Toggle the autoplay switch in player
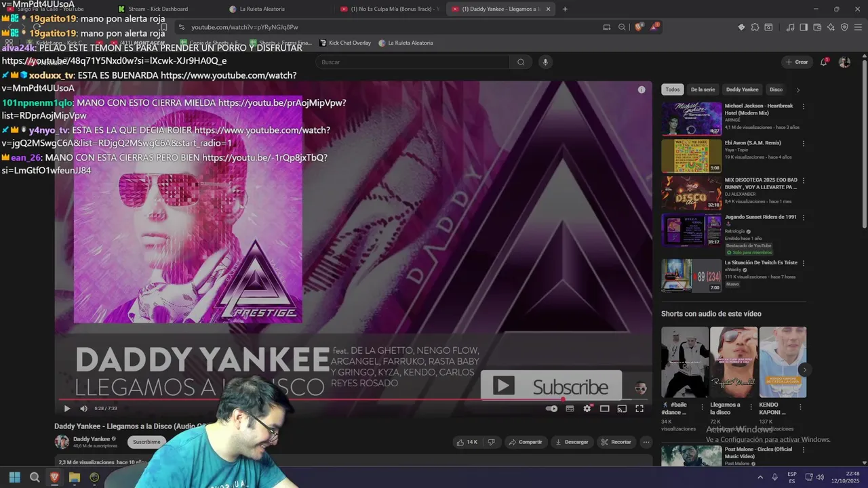The image size is (868, 488). pyautogui.click(x=551, y=409)
